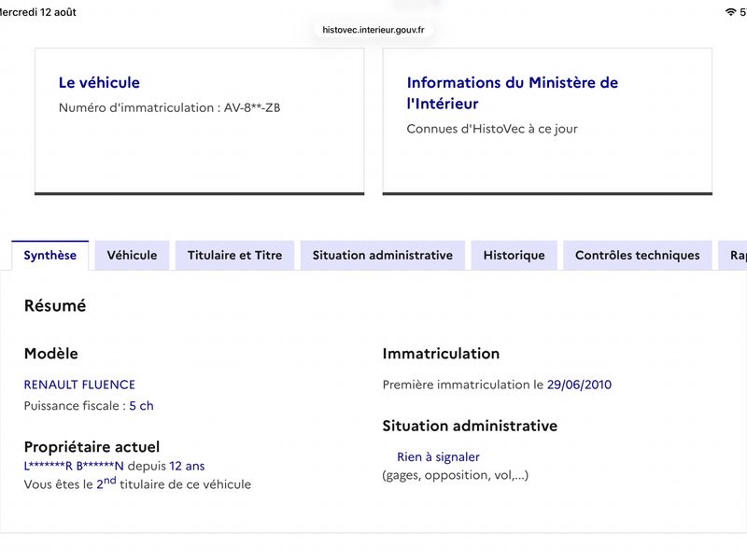Click Informations du Ministère de l'Intérieur heading
This screenshot has height=560, width=747.
512,92
